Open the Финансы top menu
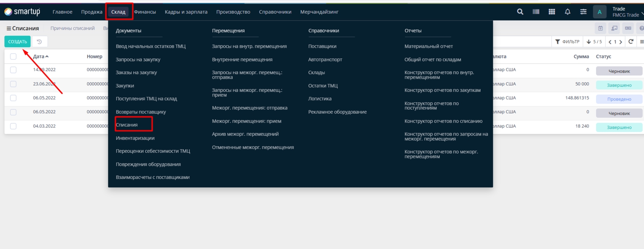The image size is (644, 249). click(145, 12)
